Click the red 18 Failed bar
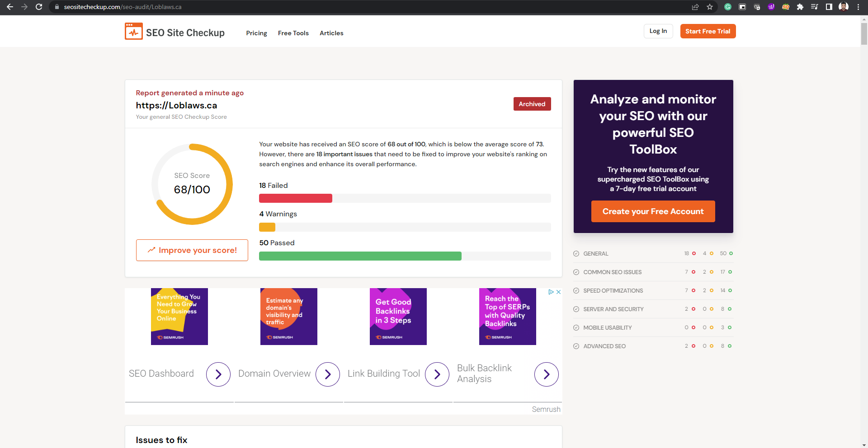Image resolution: width=868 pixels, height=448 pixels. 296,198
